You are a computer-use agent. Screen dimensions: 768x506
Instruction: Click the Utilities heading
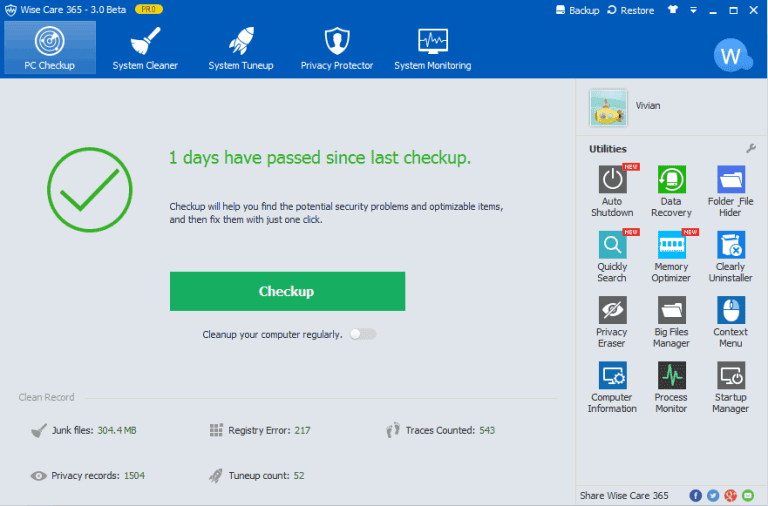coord(608,148)
